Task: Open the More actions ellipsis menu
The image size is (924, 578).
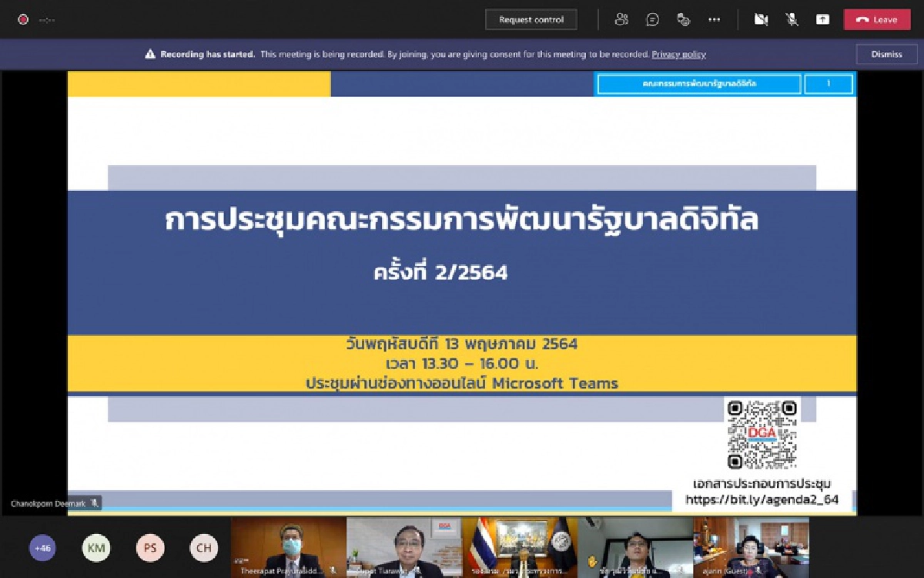Action: 714,20
